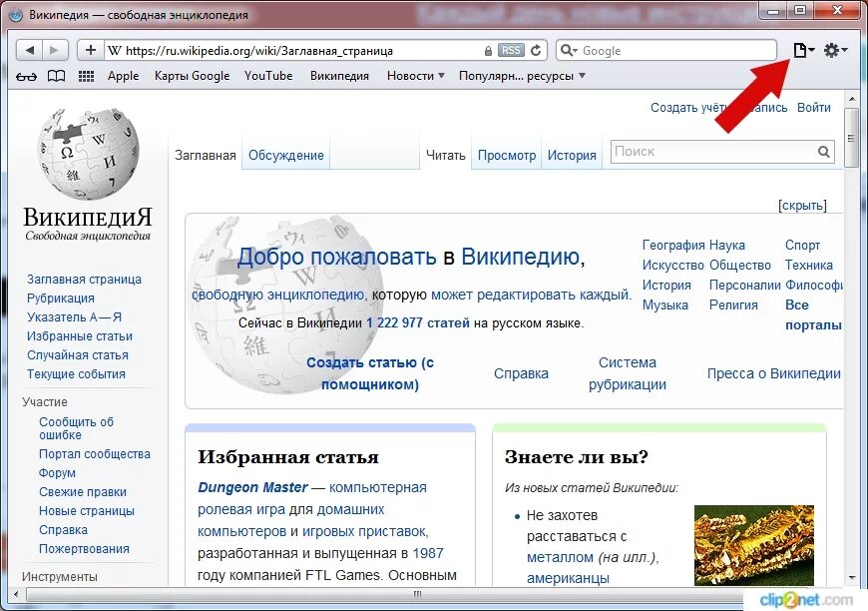Click the Wikipedia search magnifier icon
This screenshot has width=868, height=611.
pos(824,152)
